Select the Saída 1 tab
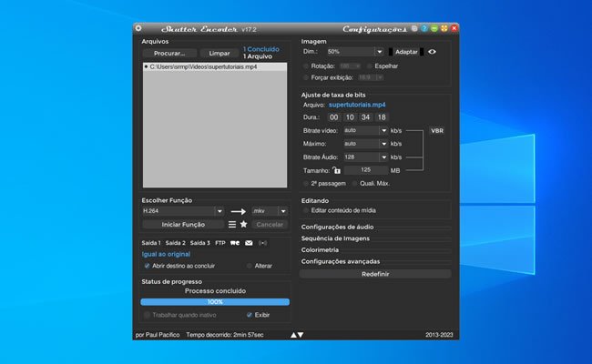Viewport: 592px width, 364px height. point(151,243)
